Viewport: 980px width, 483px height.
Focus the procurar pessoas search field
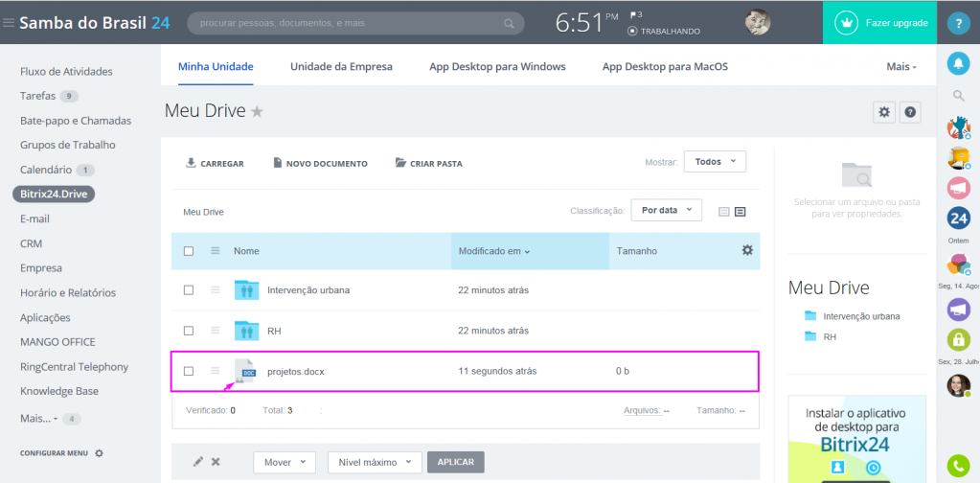pos(355,23)
